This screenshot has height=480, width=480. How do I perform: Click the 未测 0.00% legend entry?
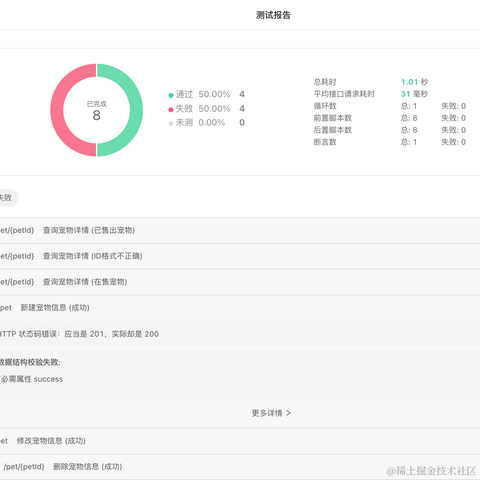click(x=207, y=123)
